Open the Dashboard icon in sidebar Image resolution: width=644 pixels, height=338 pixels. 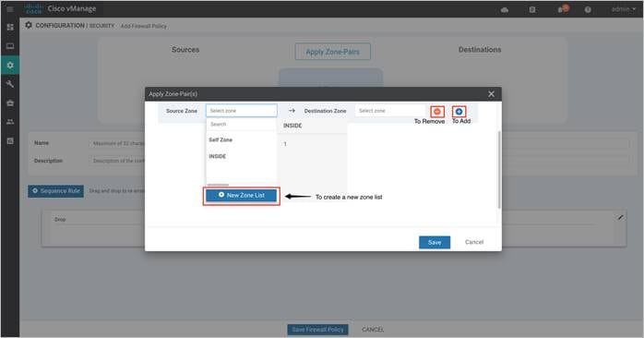10,27
